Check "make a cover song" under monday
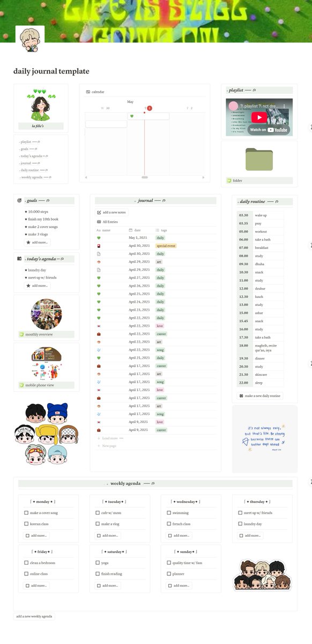 26,513
